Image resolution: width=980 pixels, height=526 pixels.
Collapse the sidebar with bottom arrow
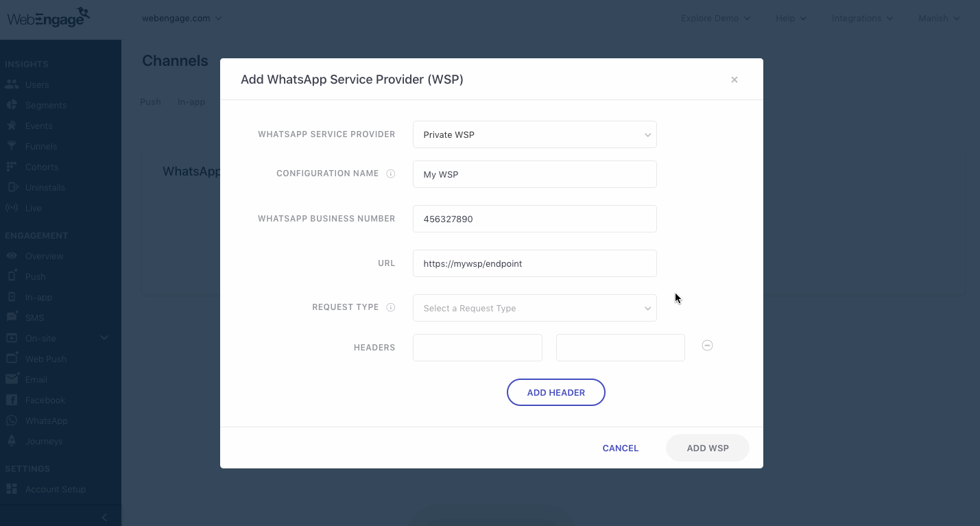pos(104,517)
